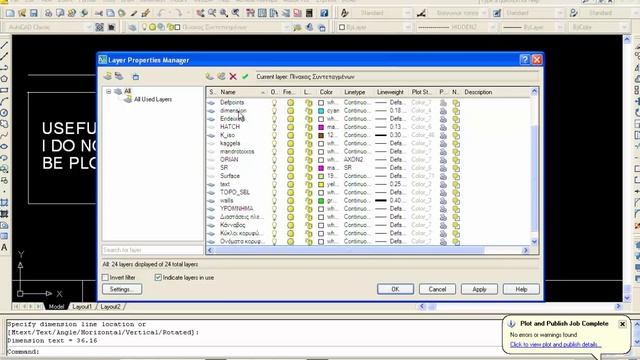Click the Save icon in Standard toolbar

click(33, 13)
